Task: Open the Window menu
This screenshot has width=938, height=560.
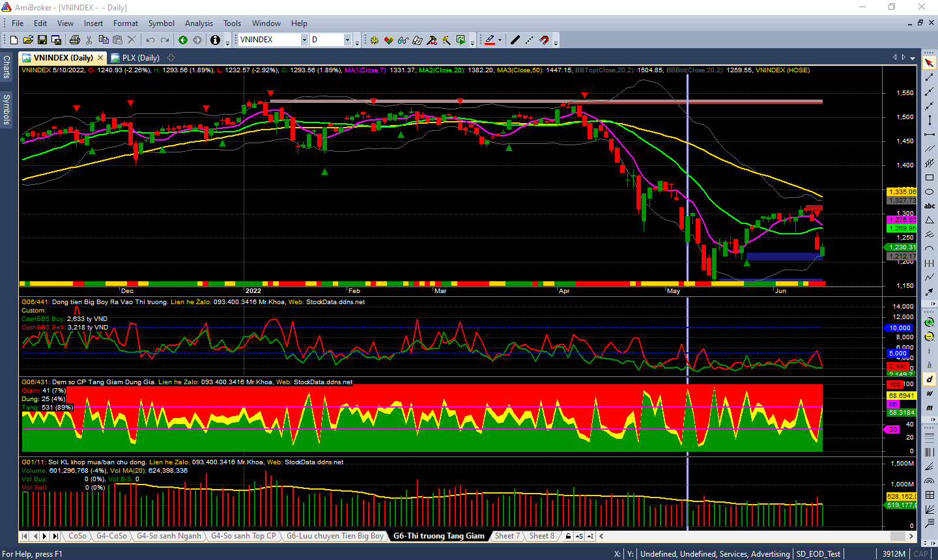Action: (266, 23)
